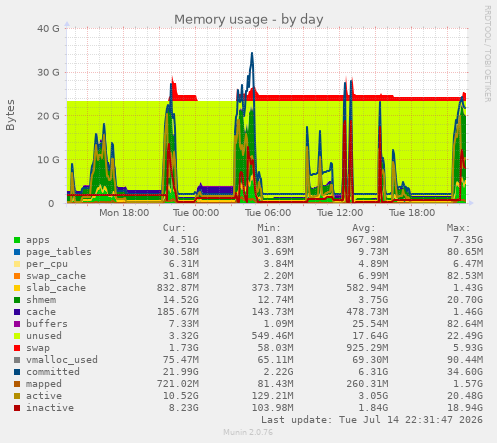Click the 'Last update' timestamp line
The width and height of the screenshot is (497, 443).
372,420
